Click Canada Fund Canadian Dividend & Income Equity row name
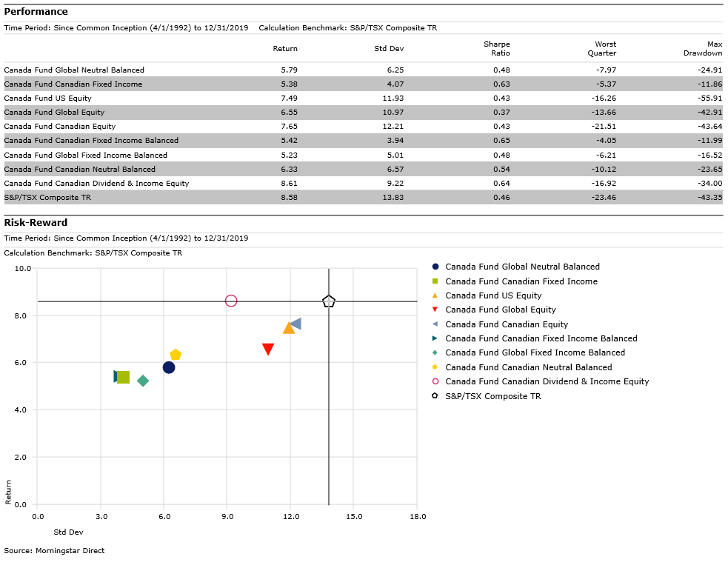The height and width of the screenshot is (565, 728). pos(96,183)
